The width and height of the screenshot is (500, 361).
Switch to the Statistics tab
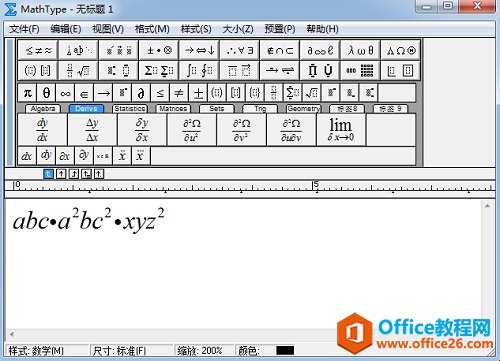(130, 109)
